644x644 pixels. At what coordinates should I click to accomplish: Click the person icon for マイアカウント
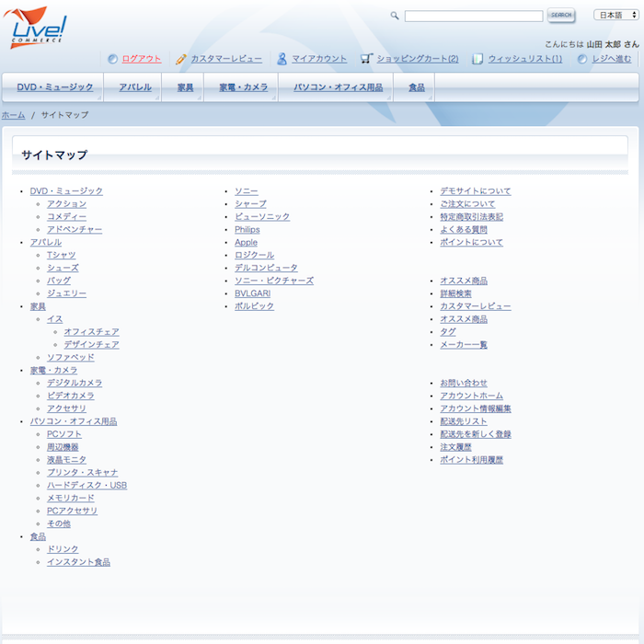(x=282, y=59)
